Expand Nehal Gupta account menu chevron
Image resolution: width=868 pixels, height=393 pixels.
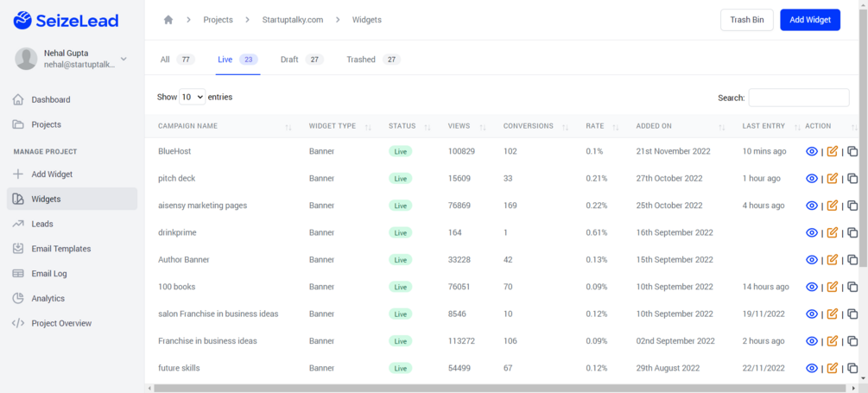click(124, 59)
